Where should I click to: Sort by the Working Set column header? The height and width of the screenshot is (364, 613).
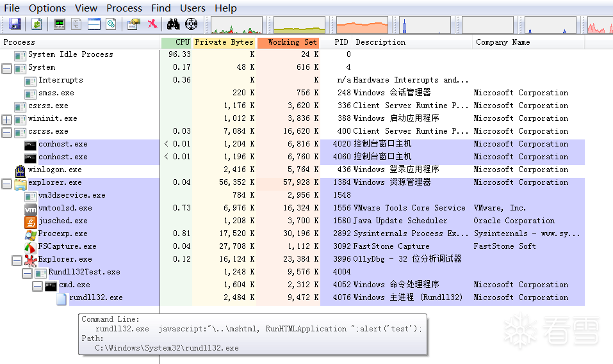(x=288, y=42)
